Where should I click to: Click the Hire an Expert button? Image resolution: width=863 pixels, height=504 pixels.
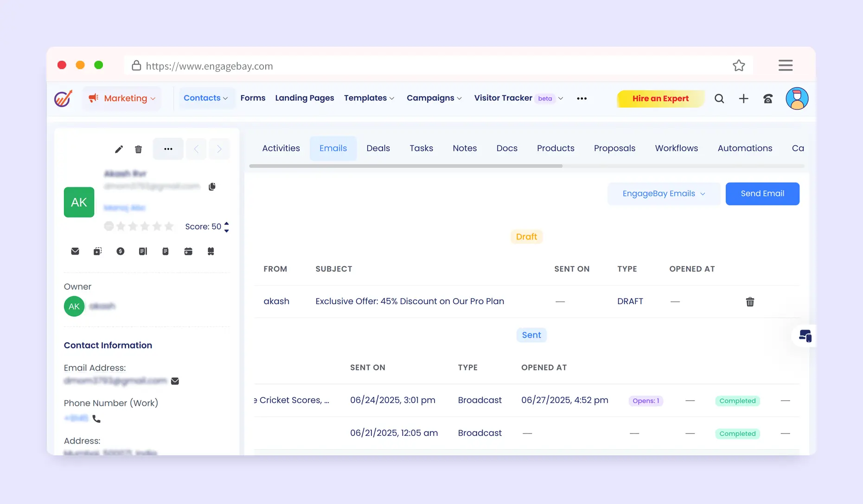pos(660,99)
